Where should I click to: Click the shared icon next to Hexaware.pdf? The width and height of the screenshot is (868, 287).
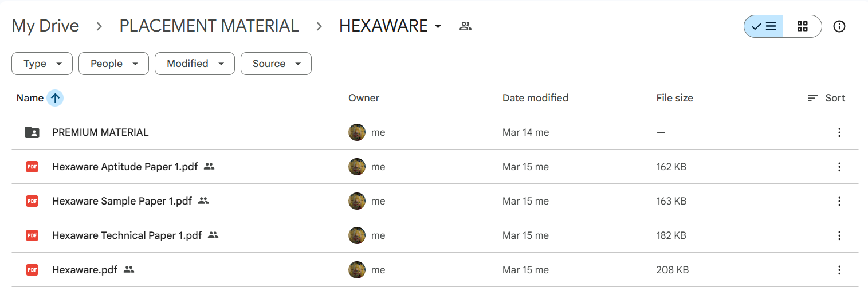[129, 270]
